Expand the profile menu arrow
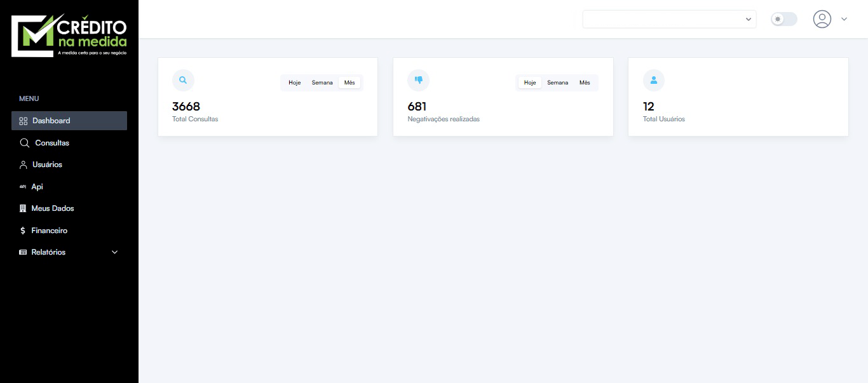This screenshot has width=868, height=383. point(844,19)
